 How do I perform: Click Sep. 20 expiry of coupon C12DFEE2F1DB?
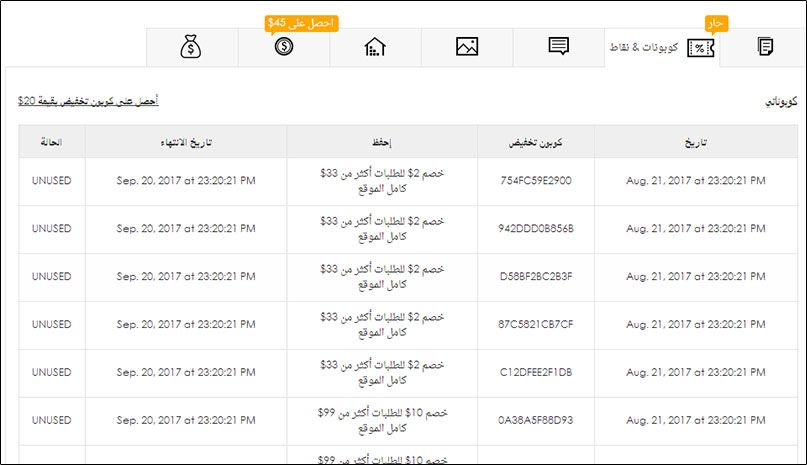click(186, 372)
